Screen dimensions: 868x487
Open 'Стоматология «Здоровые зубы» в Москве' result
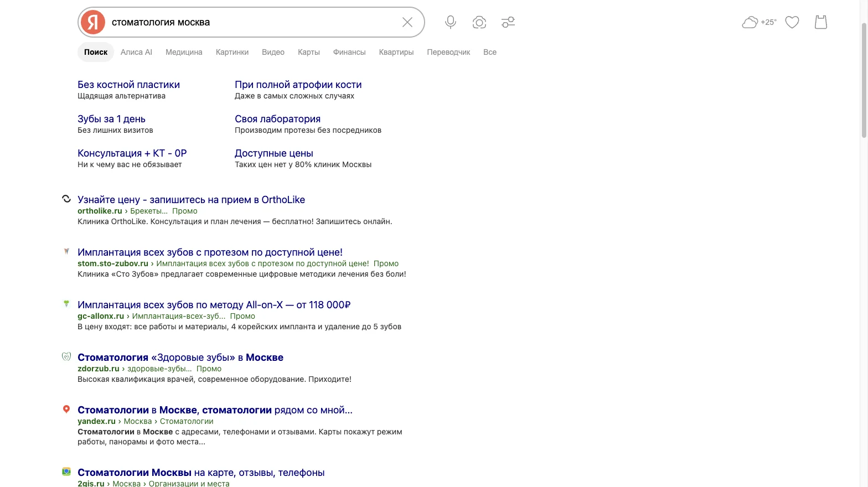pos(180,358)
